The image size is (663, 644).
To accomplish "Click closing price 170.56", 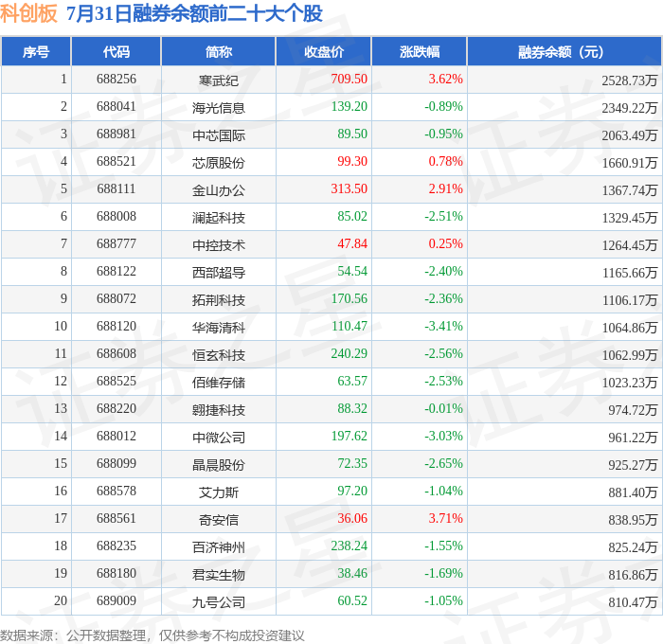I will (x=349, y=299).
